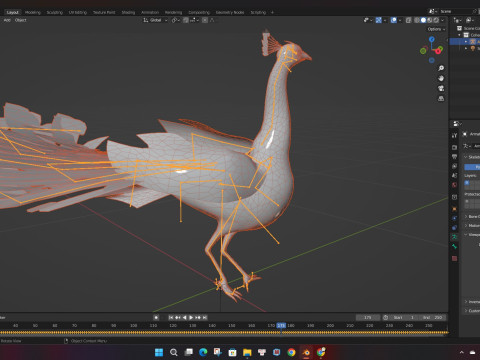Toggle viewport overlays button
480x360 pixels.
(x=394, y=20)
